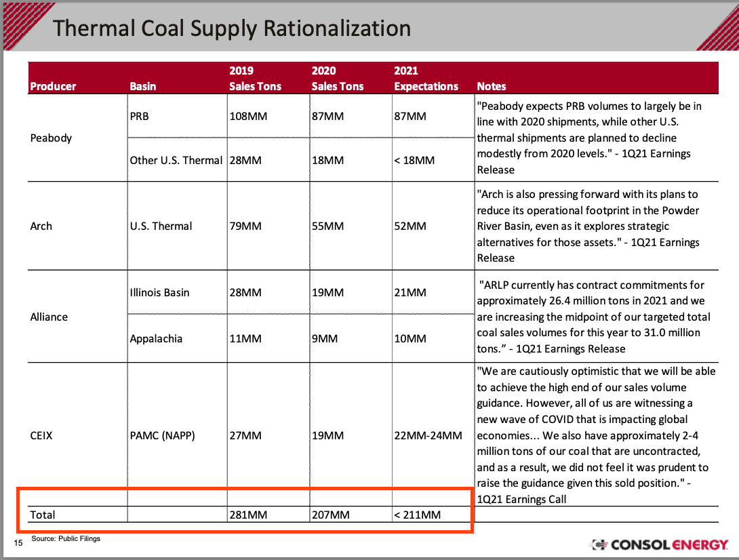The image size is (739, 560).
Task: Select the Notes column header
Action: point(492,86)
